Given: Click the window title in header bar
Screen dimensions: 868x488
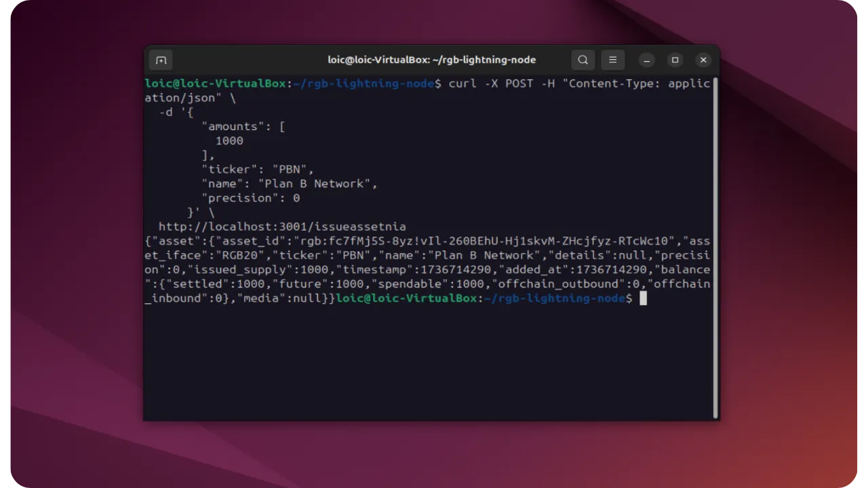Looking at the screenshot, I should tap(431, 60).
